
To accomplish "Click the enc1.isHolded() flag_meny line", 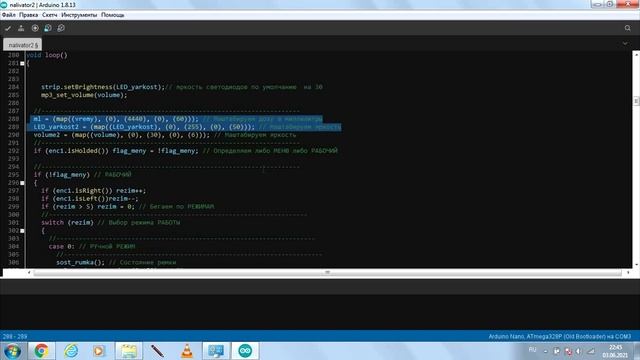I will pyautogui.click(x=186, y=151).
